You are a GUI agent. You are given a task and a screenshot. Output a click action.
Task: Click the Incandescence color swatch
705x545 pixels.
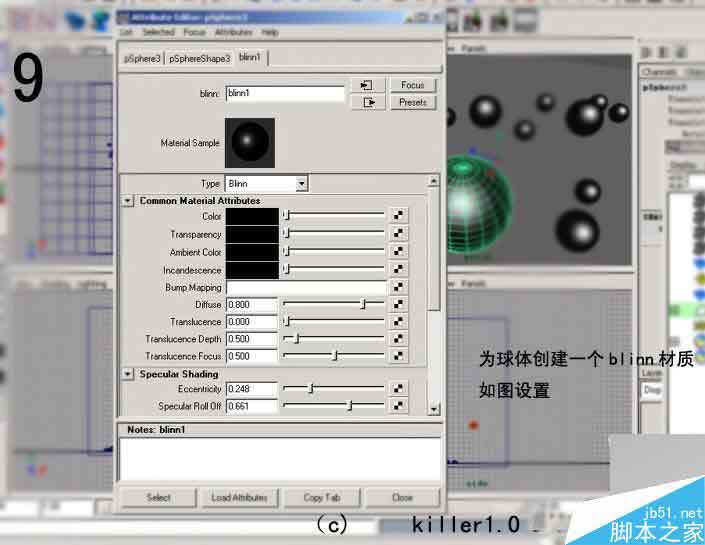click(x=252, y=270)
